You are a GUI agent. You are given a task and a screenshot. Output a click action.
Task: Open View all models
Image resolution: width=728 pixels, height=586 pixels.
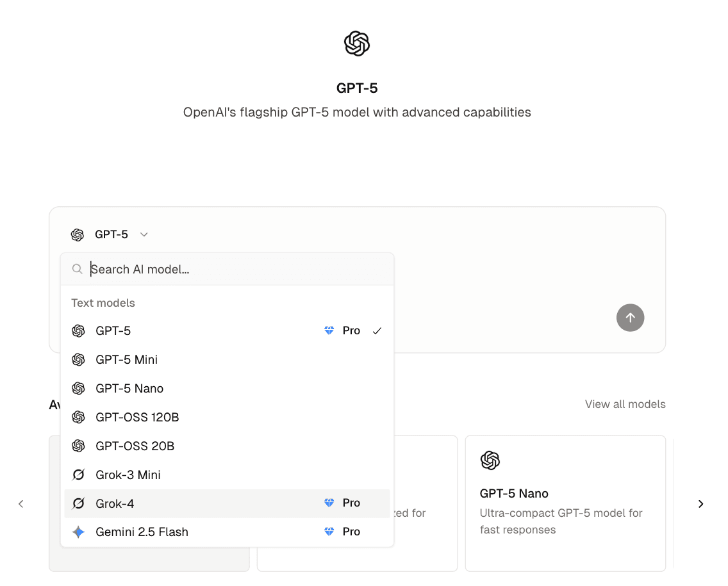(625, 404)
